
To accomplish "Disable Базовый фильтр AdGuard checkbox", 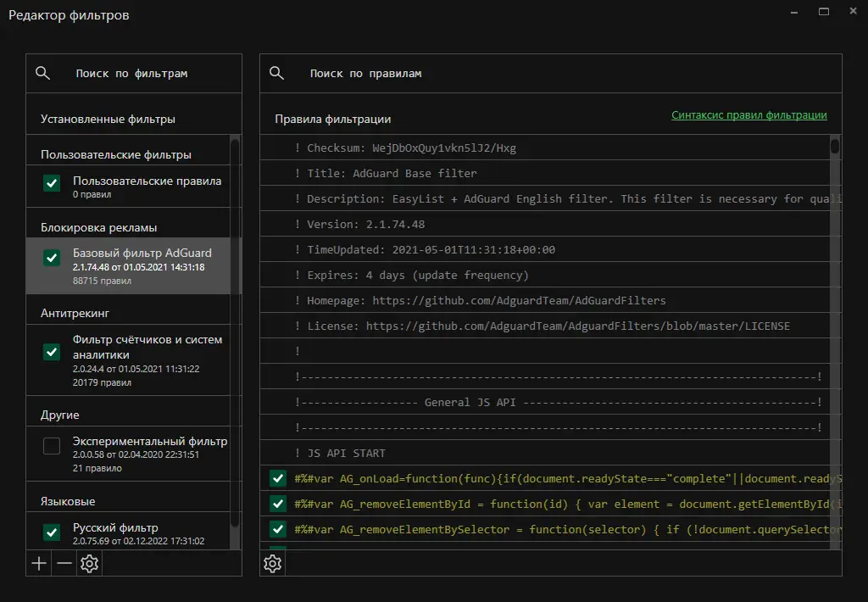I will (52, 258).
